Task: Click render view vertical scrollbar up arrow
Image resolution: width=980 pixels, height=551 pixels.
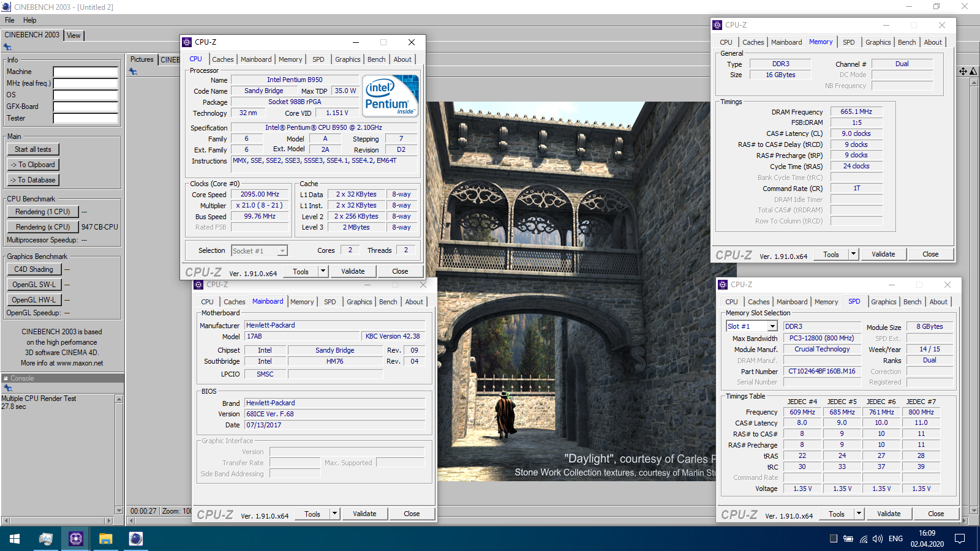Action: pyautogui.click(x=974, y=82)
